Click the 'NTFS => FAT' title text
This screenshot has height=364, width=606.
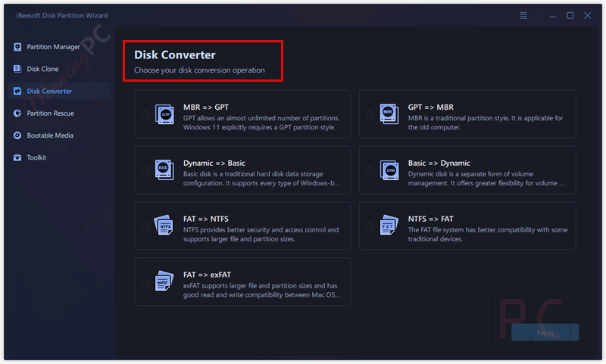point(430,219)
